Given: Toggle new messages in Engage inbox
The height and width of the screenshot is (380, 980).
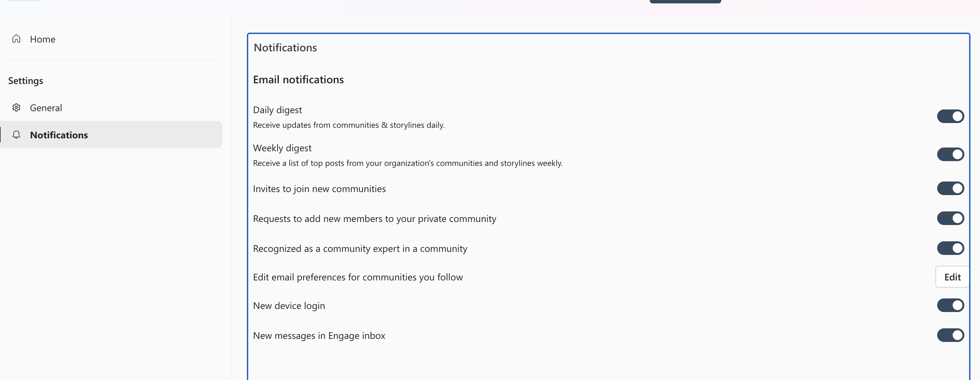Looking at the screenshot, I should (950, 335).
